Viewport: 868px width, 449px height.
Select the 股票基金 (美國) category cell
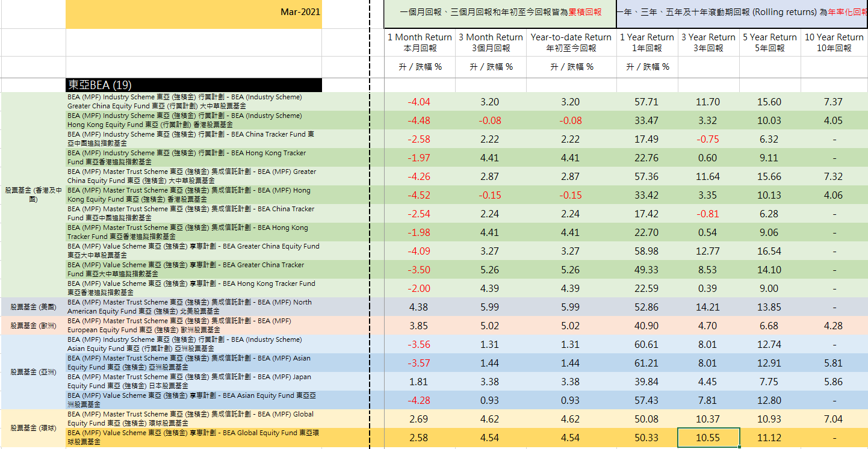coord(33,307)
